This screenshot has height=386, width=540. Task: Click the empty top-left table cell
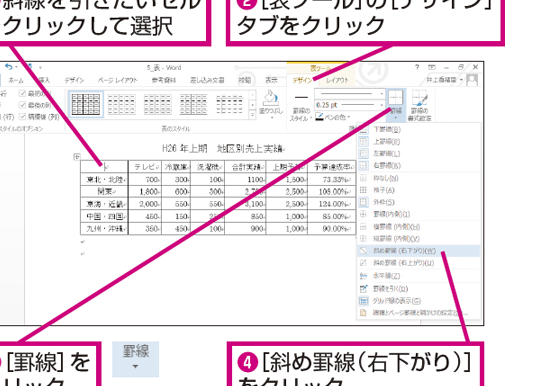click(x=104, y=167)
